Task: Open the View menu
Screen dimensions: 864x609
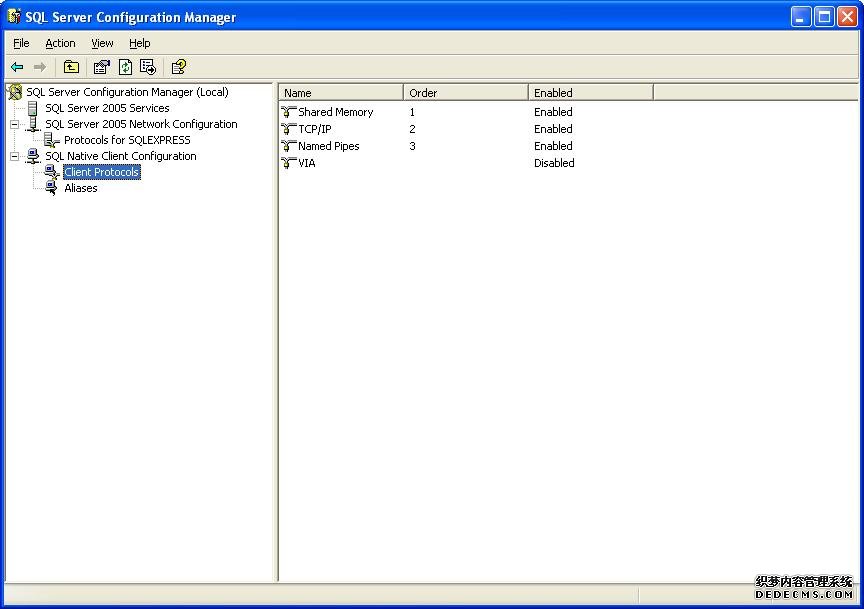Action: point(102,43)
